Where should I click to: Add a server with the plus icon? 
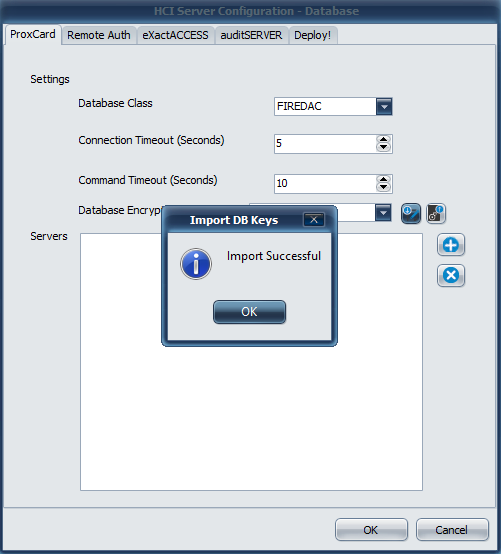click(451, 244)
